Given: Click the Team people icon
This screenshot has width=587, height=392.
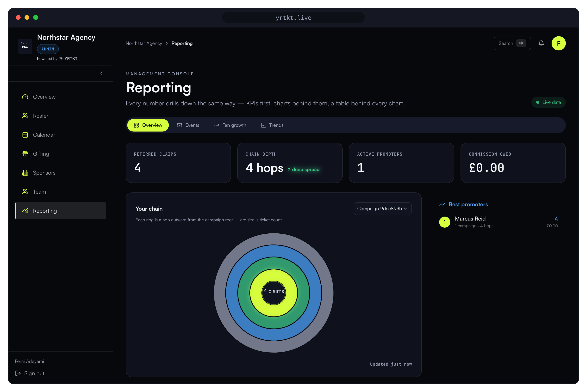Looking at the screenshot, I should pos(25,192).
